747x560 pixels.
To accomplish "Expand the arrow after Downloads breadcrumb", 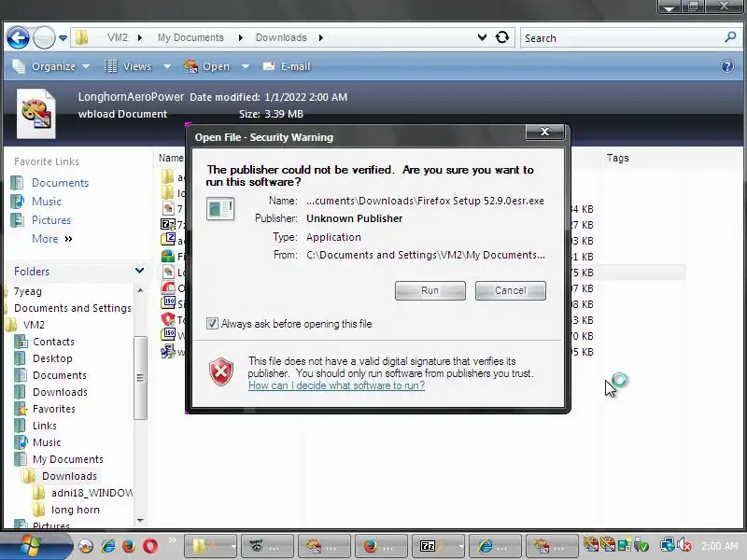I will tap(321, 37).
